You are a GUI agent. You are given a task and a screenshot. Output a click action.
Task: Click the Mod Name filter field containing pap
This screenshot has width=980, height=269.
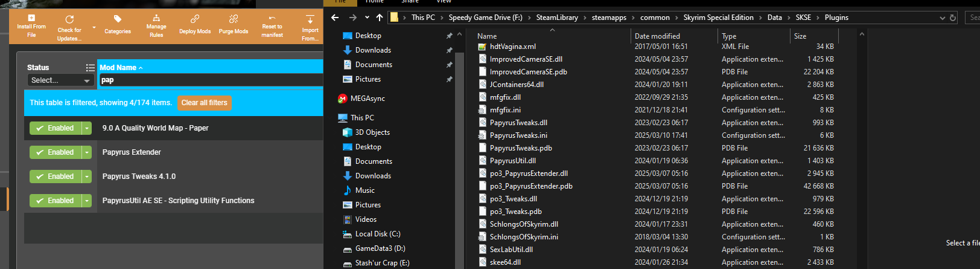click(211, 80)
